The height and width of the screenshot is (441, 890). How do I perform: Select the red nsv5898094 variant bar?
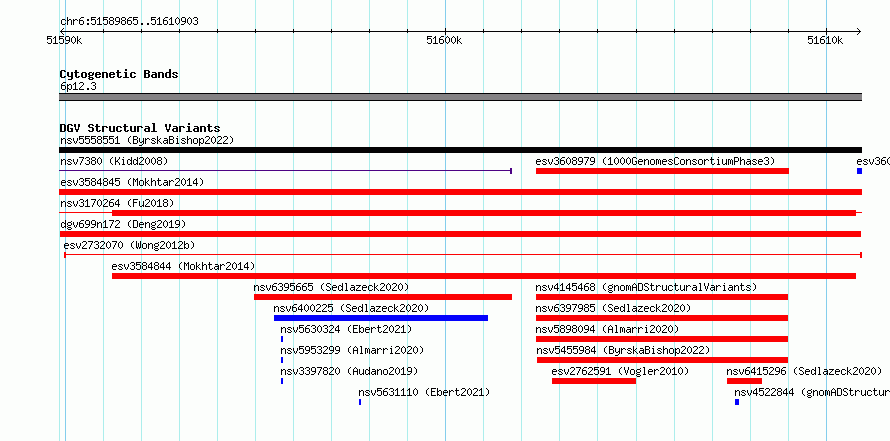point(662,339)
